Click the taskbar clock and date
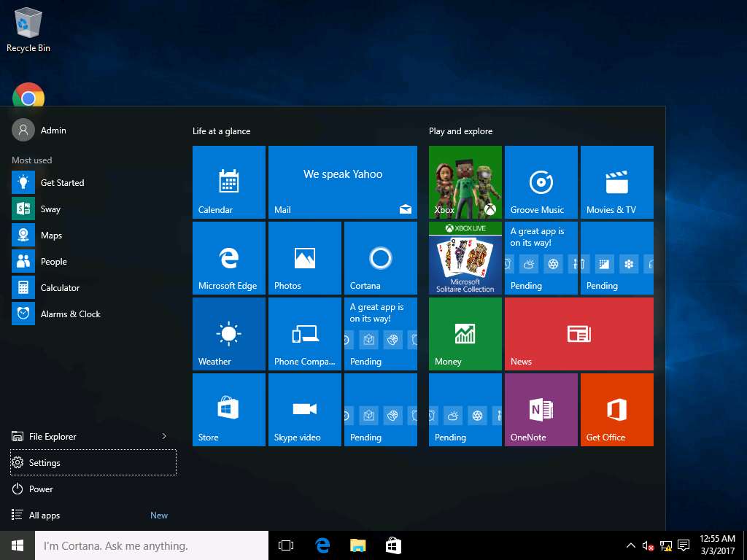Image resolution: width=747 pixels, height=560 pixels. point(717,545)
